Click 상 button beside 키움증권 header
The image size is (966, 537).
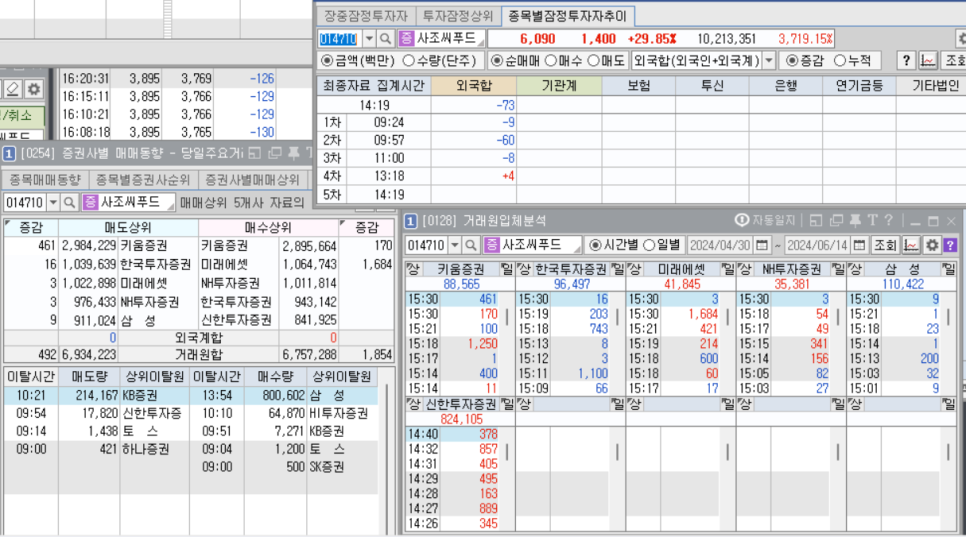point(412,269)
